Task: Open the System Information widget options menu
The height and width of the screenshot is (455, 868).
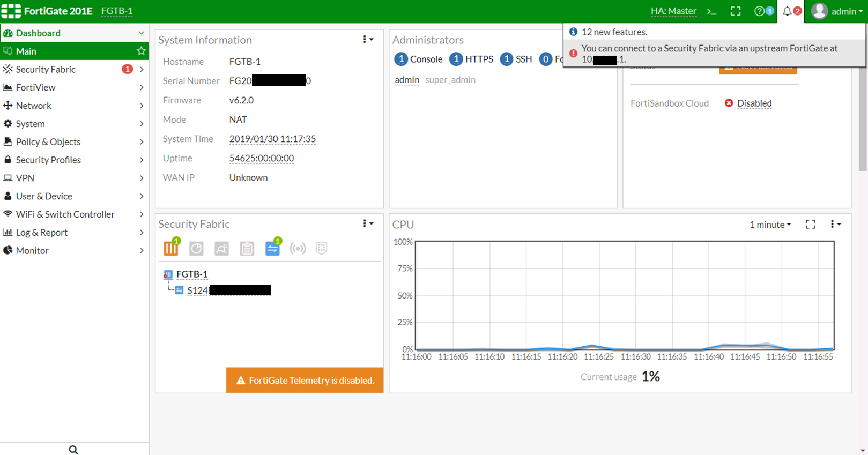Action: pos(368,40)
